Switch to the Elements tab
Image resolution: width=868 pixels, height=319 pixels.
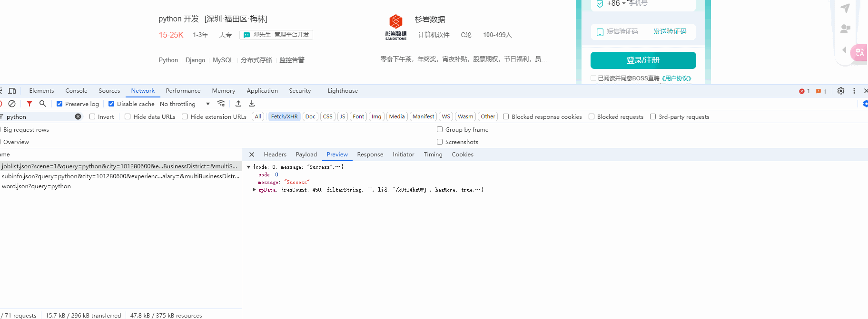coord(41,91)
